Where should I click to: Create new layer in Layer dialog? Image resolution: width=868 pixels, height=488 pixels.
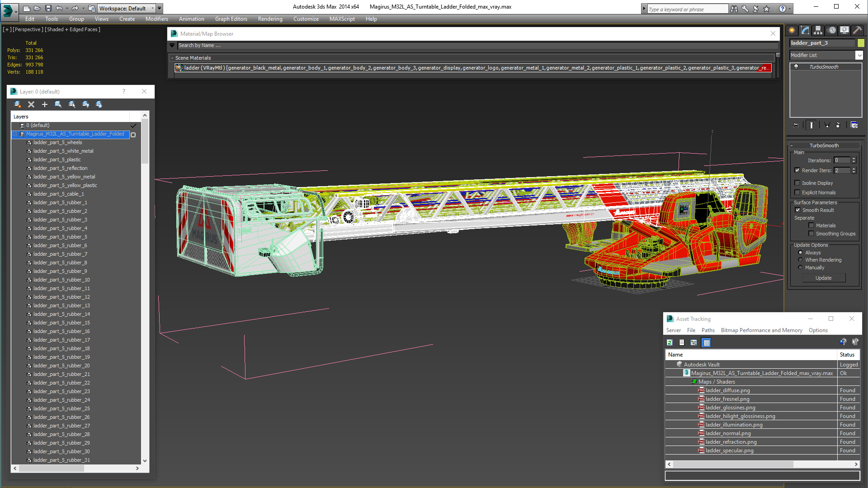pos(18,104)
